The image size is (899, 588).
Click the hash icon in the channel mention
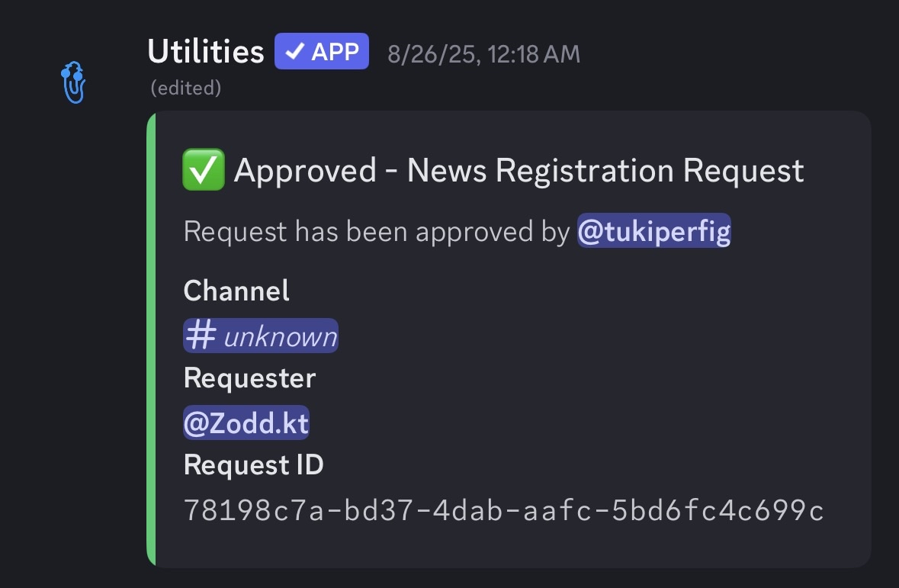(201, 336)
